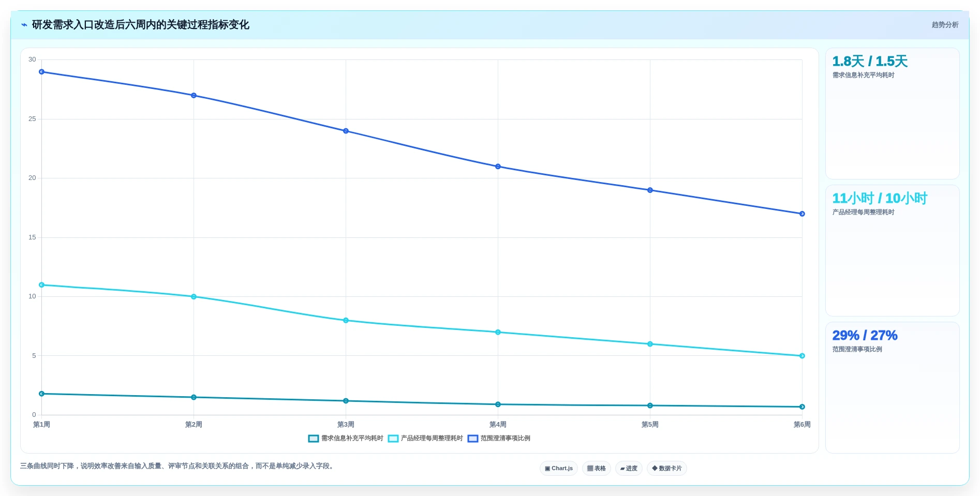
Task: Click x-axis label 第5周
Action: (x=650, y=425)
